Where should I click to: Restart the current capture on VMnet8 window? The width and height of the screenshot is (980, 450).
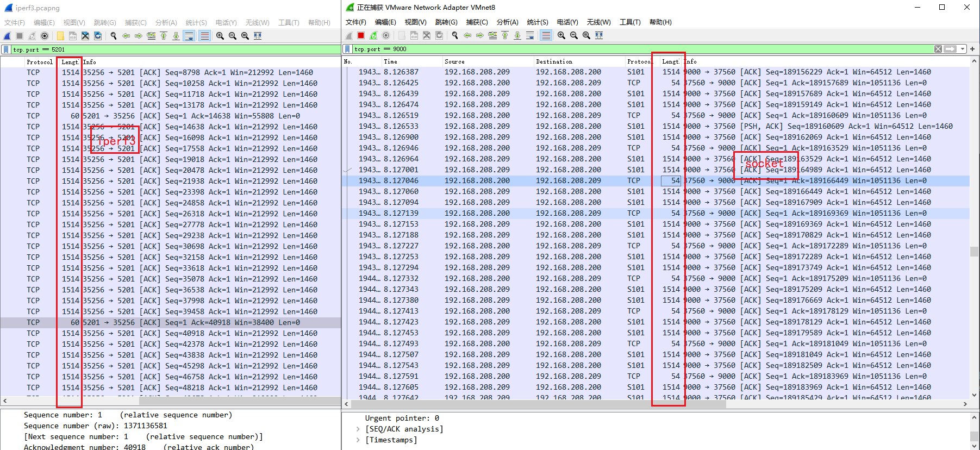click(x=373, y=35)
